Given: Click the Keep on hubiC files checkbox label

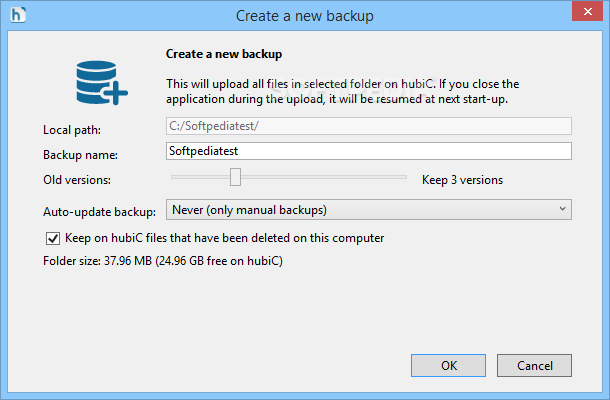Looking at the screenshot, I should pos(224,238).
